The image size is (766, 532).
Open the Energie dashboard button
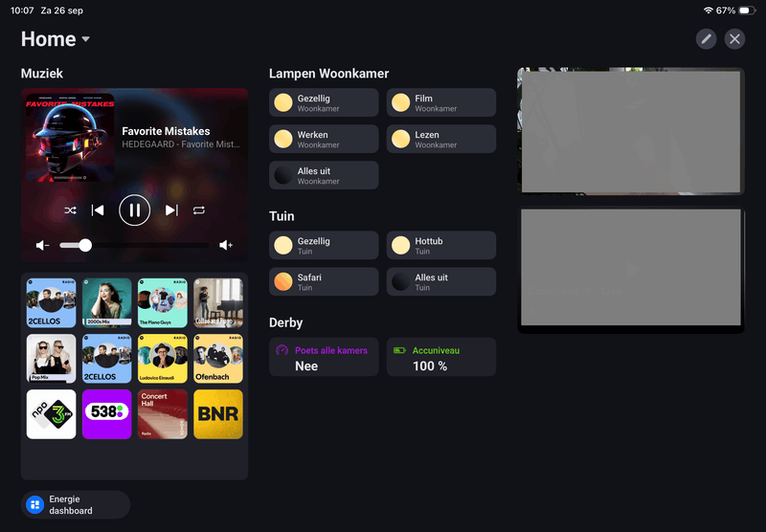click(x=76, y=504)
